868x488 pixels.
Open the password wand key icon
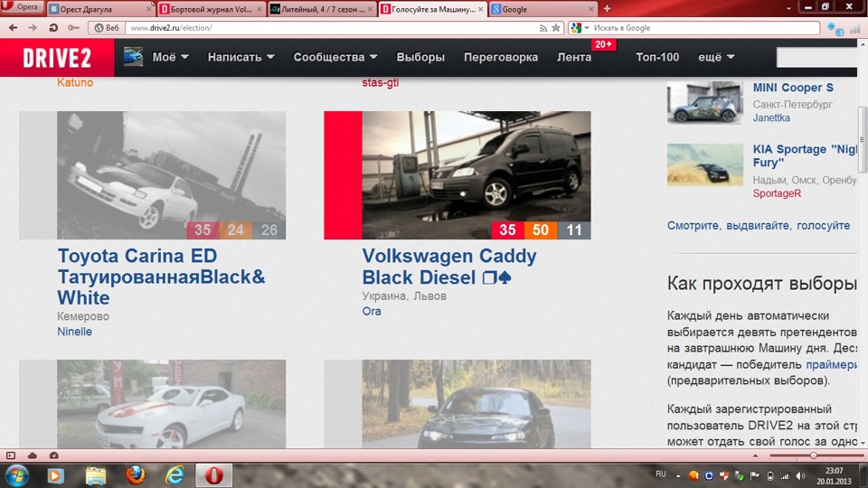(x=73, y=28)
